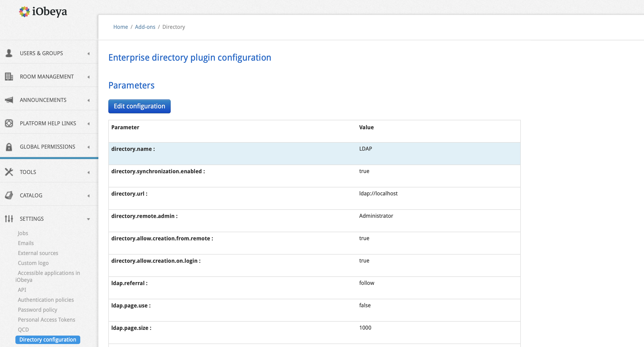Click directory.allow.creation.from.remote label
This screenshot has height=347, width=644.
click(162, 238)
